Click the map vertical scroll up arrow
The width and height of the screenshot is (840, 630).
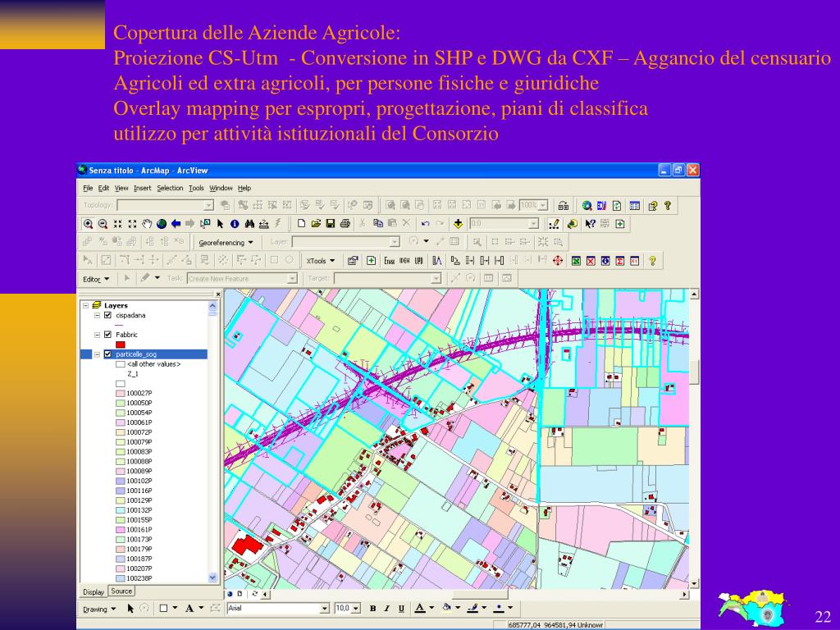pos(694,294)
